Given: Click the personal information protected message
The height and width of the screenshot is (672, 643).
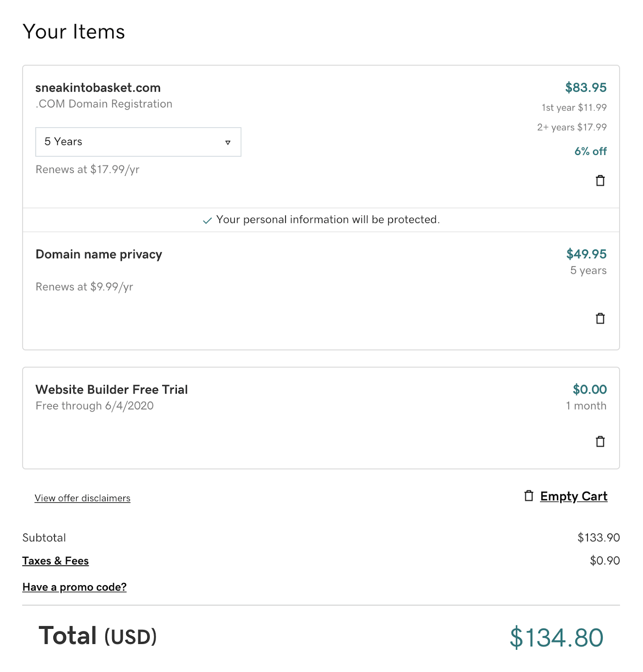Looking at the screenshot, I should [328, 220].
